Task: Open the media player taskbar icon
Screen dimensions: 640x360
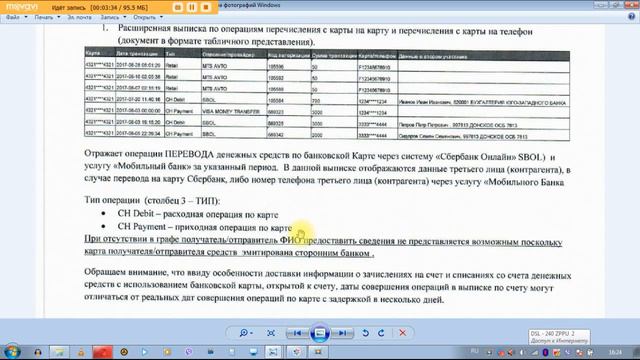Action: [x=145, y=352]
